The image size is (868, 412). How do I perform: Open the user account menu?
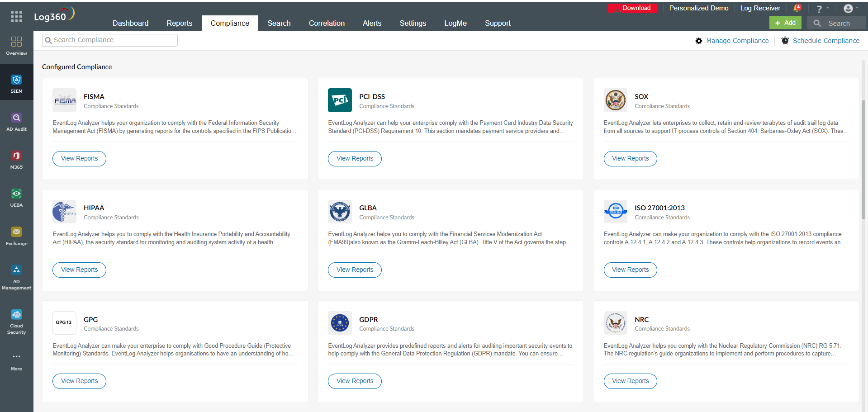(x=849, y=9)
